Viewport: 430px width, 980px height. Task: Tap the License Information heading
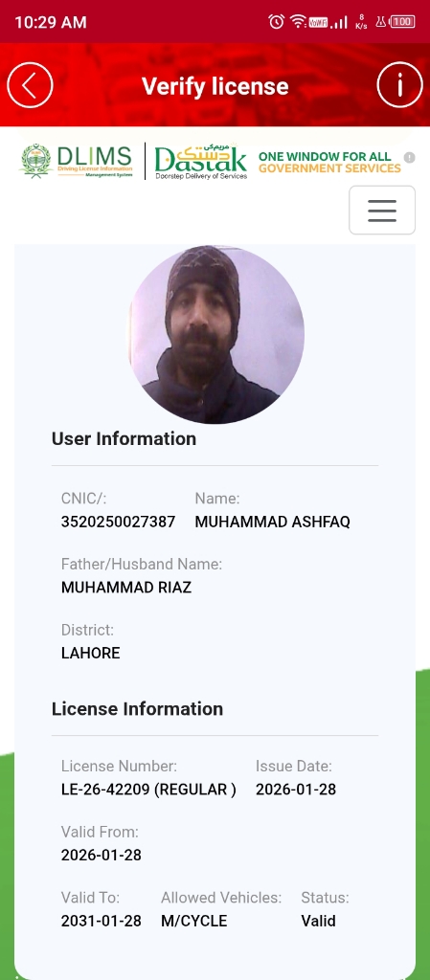pyautogui.click(x=138, y=709)
